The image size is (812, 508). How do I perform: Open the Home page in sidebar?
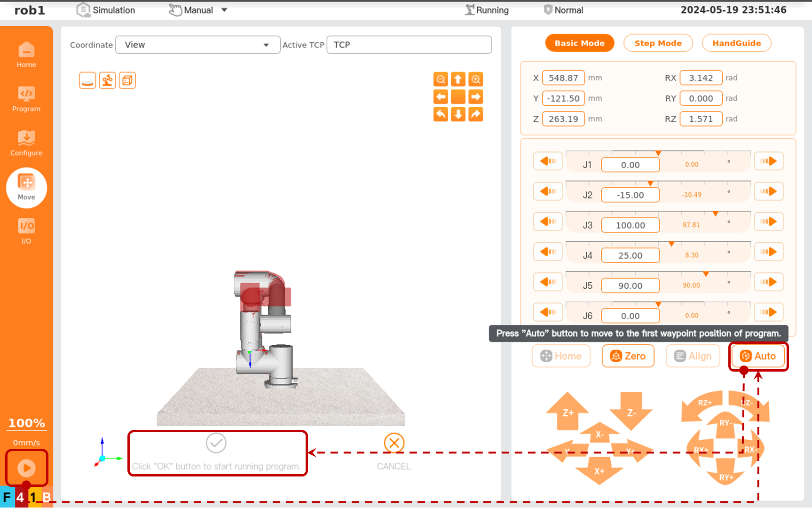pos(26,55)
